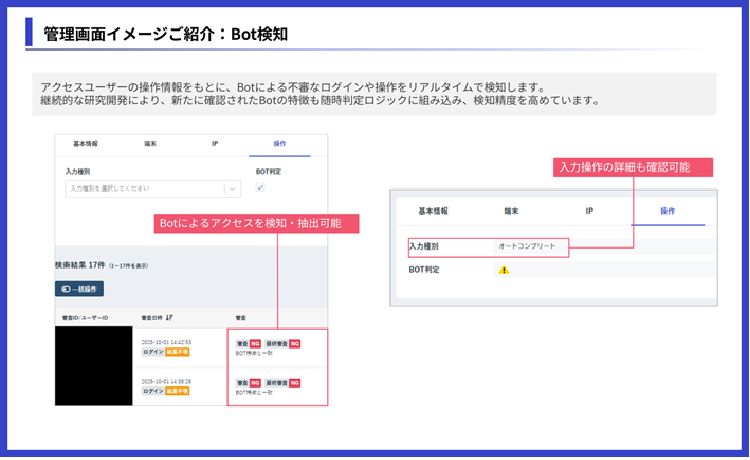750x460 pixels.
Task: Click the warning icon in BOT判定 row
Action: [x=504, y=270]
